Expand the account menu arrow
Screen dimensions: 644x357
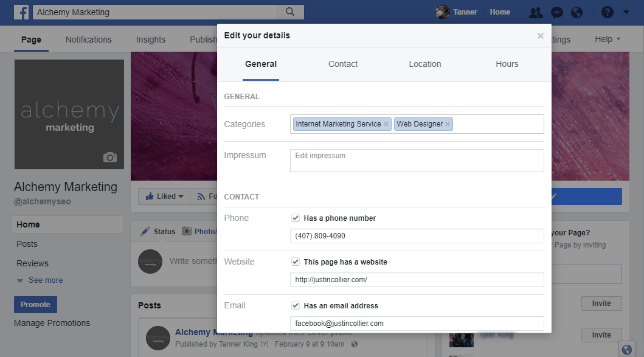(626, 12)
